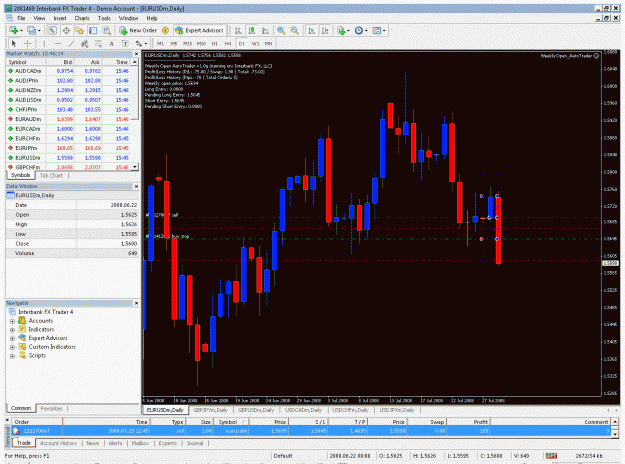Open the Indicators list icon
625x464 pixels.
coord(341,30)
